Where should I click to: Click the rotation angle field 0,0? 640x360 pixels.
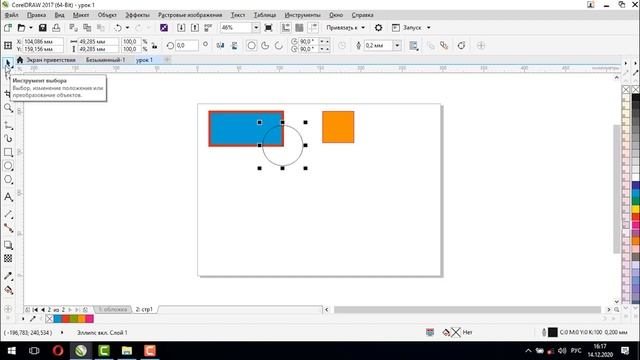(x=187, y=45)
